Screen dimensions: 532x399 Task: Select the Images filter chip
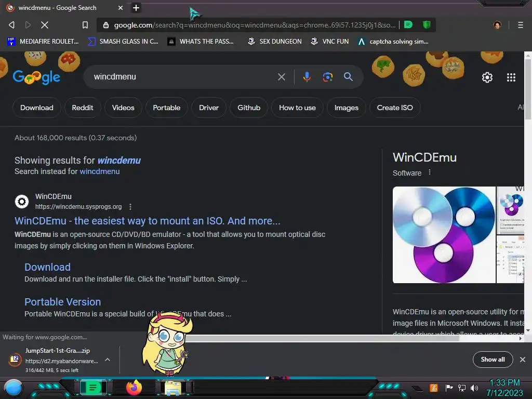click(x=346, y=108)
